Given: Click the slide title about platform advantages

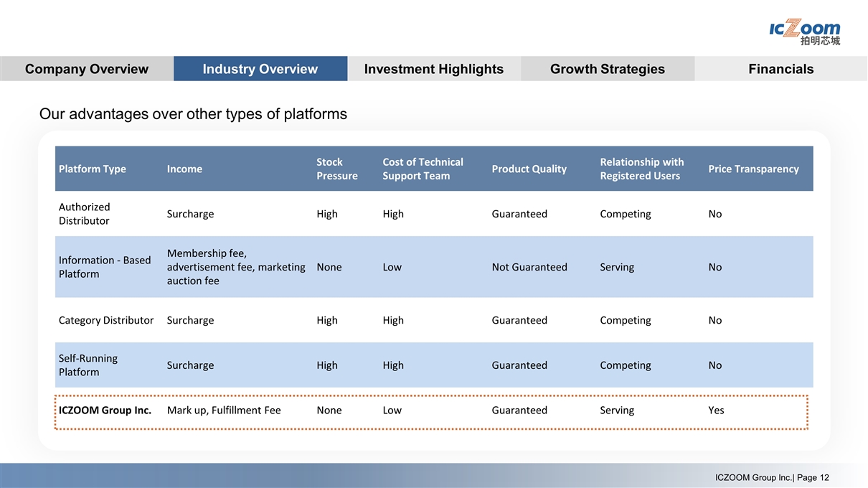Looking at the screenshot, I should 193,114.
